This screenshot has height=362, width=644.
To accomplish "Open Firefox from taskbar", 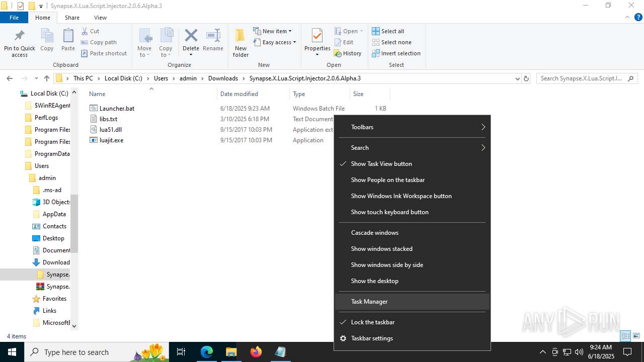I will click(x=256, y=352).
